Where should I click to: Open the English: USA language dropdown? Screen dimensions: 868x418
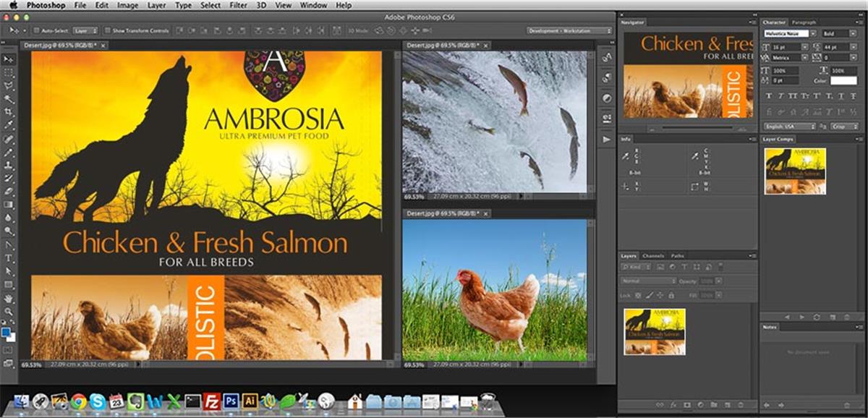point(790,127)
